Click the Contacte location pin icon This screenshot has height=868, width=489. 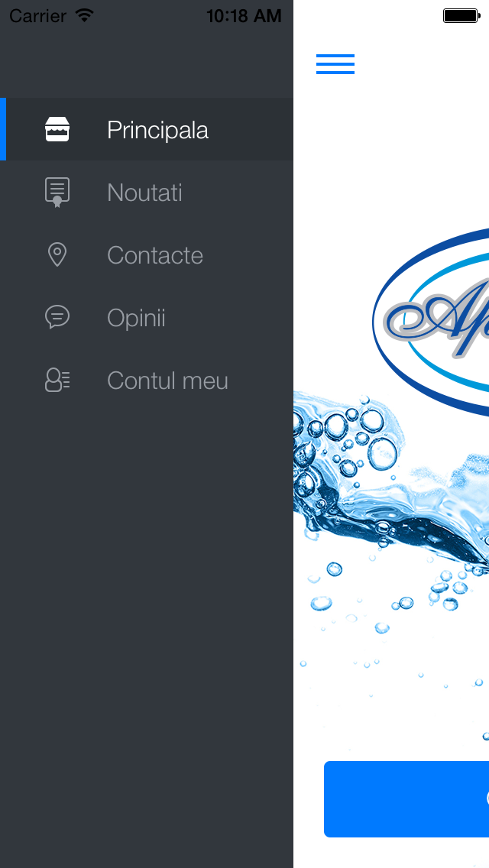click(x=57, y=254)
